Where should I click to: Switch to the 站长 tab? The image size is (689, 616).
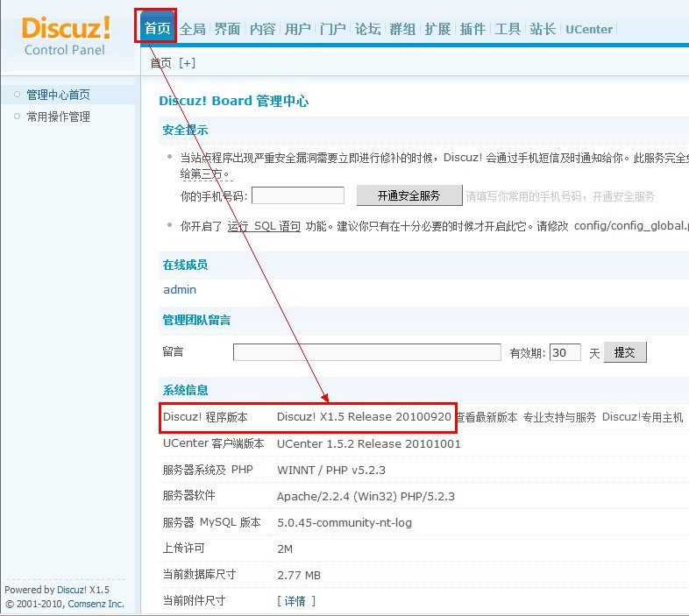(543, 29)
